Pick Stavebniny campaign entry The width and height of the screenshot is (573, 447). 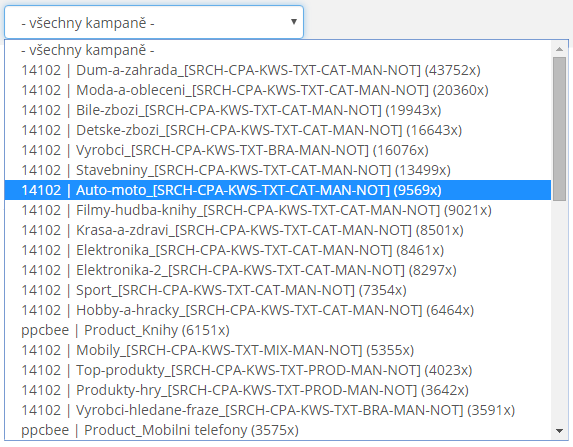[x=278, y=170]
